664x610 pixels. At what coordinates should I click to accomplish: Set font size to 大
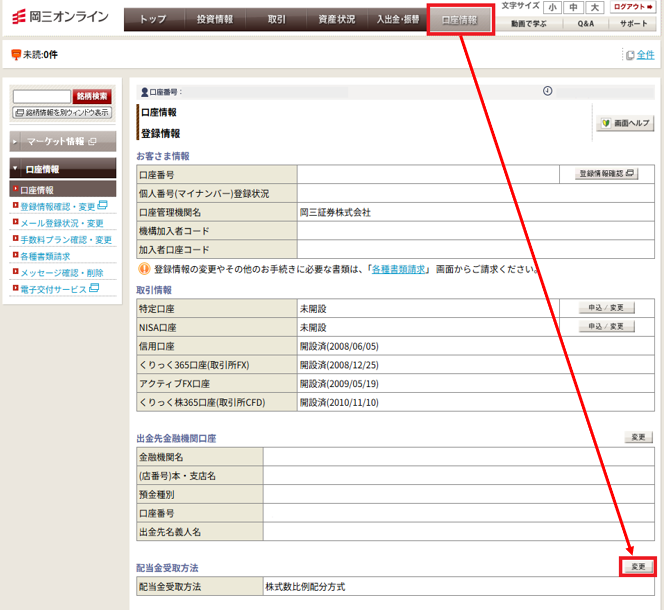(x=594, y=7)
